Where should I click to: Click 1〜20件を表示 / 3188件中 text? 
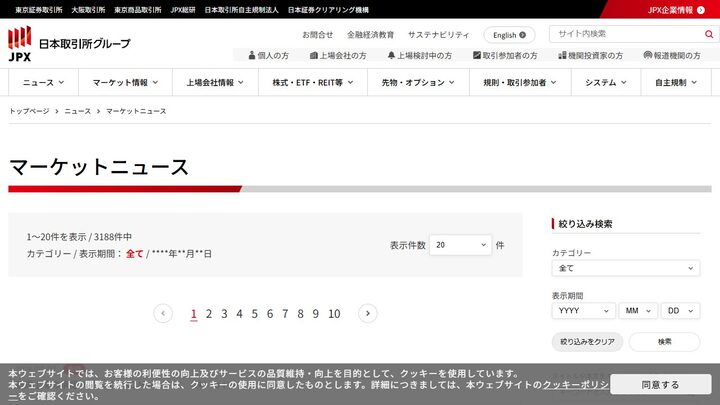point(79,237)
